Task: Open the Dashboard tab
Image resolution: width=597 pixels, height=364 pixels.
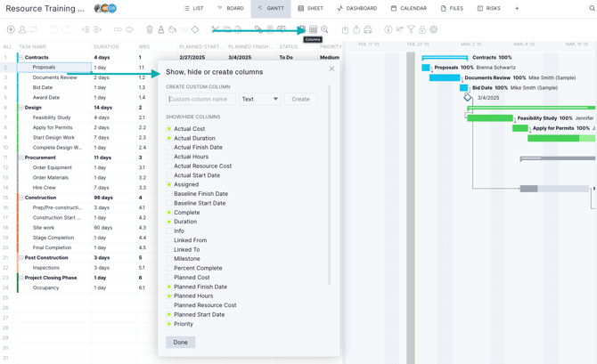Action: point(356,8)
